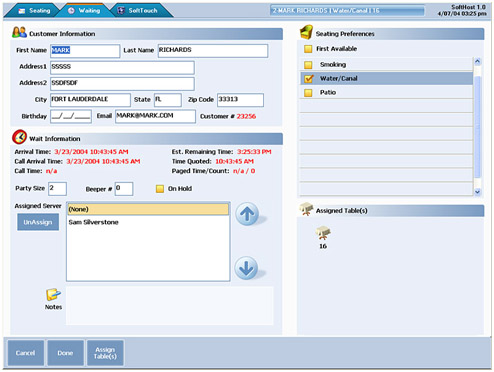494x372 pixels.
Task: Uncheck the Water/Canal preference
Action: (x=309, y=79)
